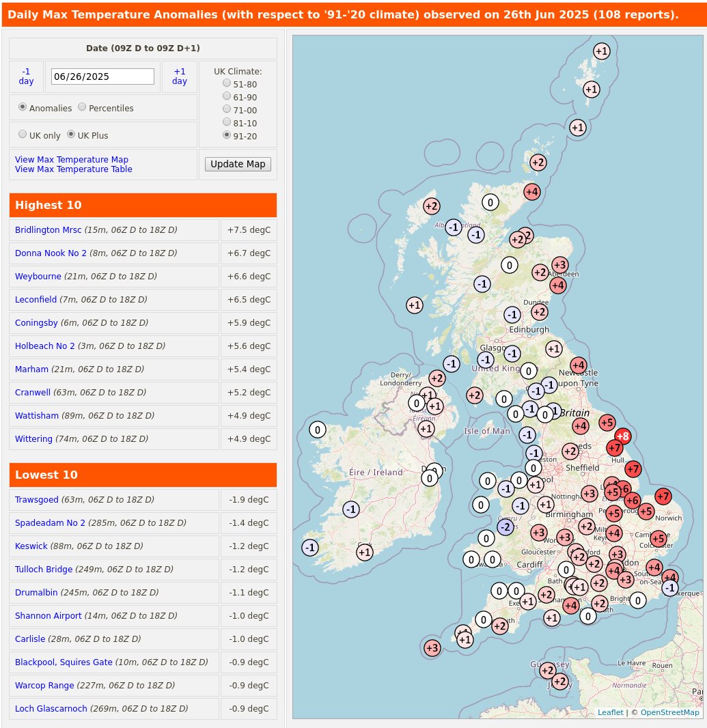
Task: Click the +2 marker near Isle of Man
Action: click(x=474, y=395)
